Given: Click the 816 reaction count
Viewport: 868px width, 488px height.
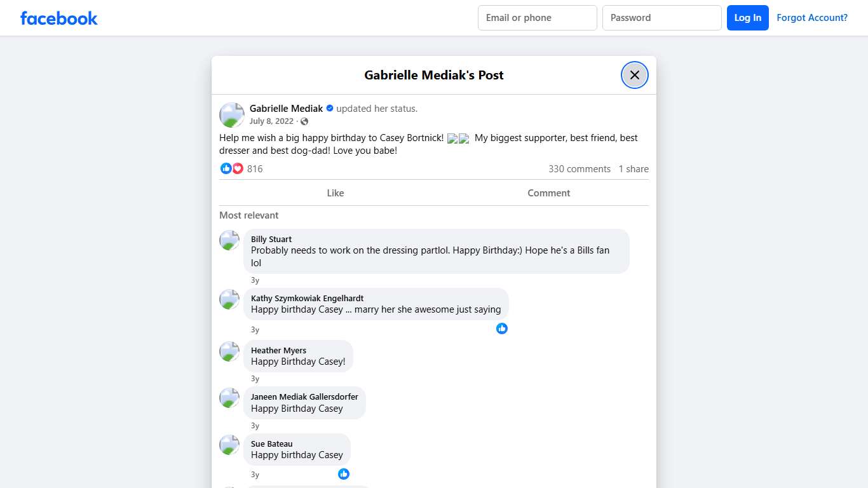Looking at the screenshot, I should coord(254,168).
